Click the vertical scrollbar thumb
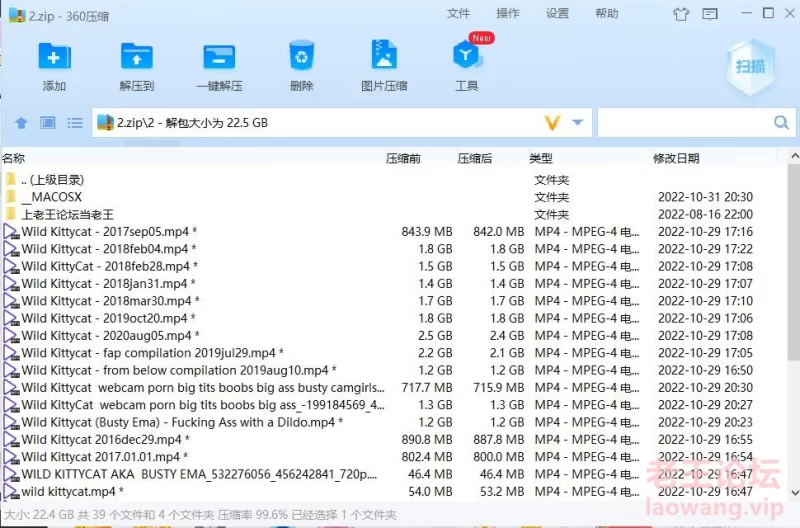Image resolution: width=800 pixels, height=528 pixels. [x=793, y=262]
